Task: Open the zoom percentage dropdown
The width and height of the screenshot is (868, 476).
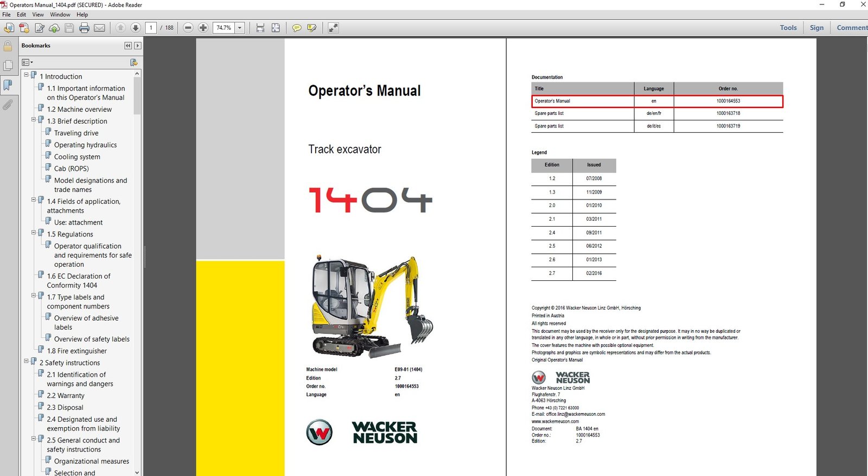Action: [240, 28]
